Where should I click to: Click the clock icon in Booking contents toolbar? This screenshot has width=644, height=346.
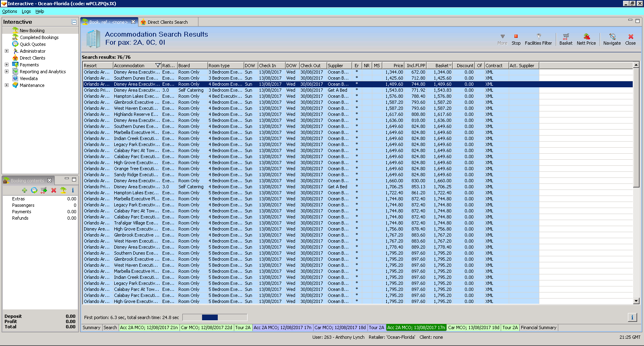[x=34, y=190]
